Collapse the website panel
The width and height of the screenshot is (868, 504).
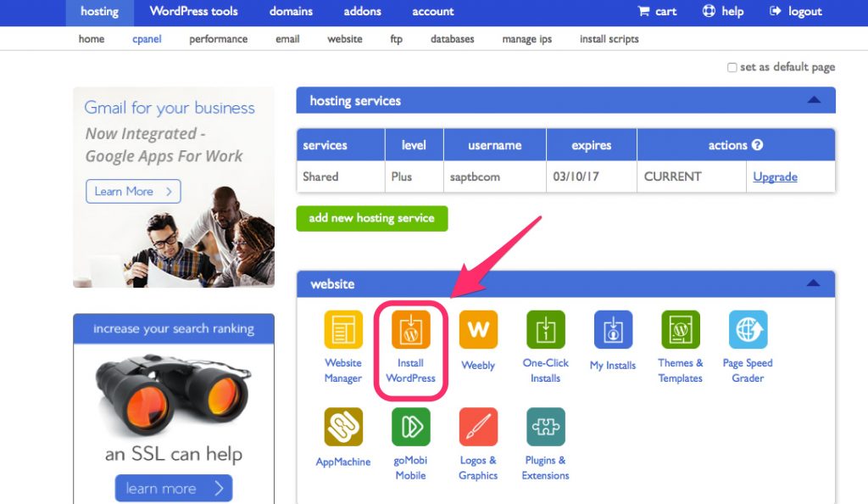click(813, 283)
